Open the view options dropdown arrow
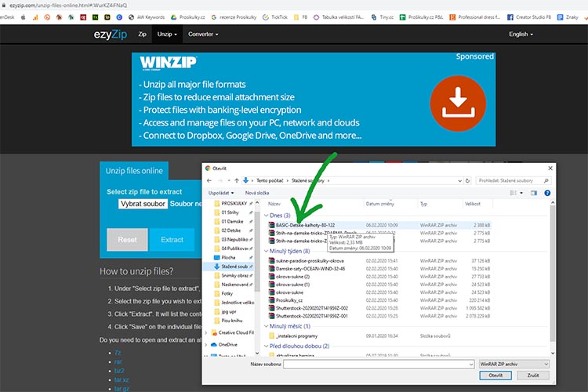 tap(521, 193)
